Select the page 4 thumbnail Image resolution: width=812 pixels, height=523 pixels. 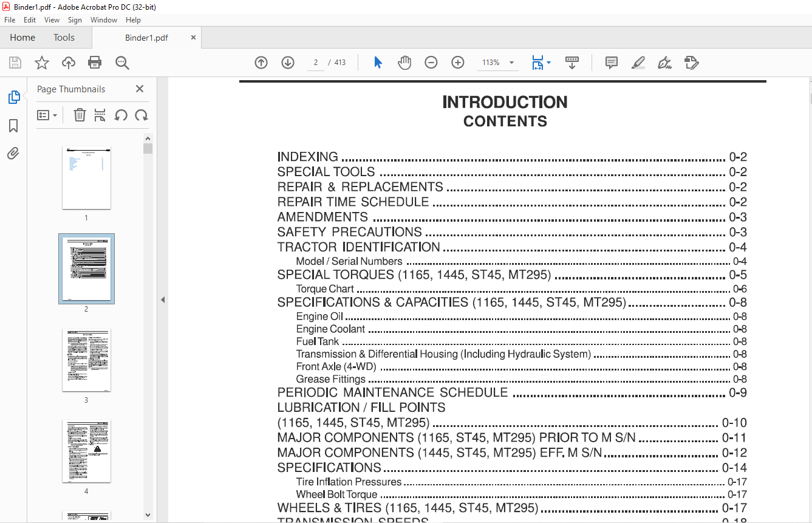(x=86, y=451)
